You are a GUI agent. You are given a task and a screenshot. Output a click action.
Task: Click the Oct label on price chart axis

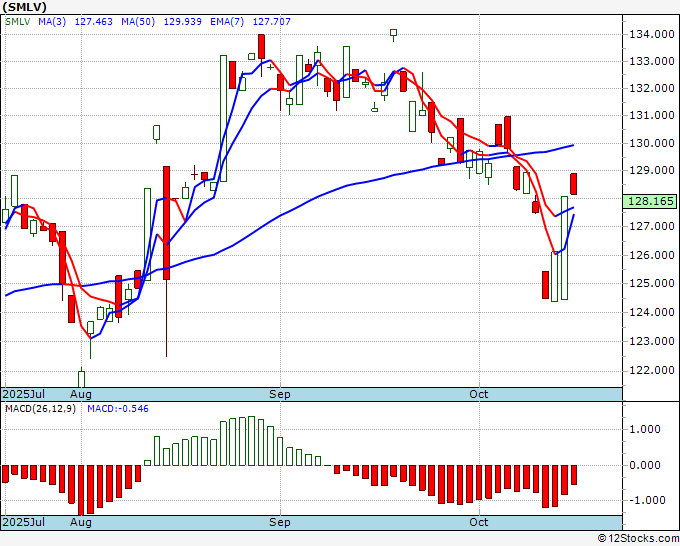479,394
